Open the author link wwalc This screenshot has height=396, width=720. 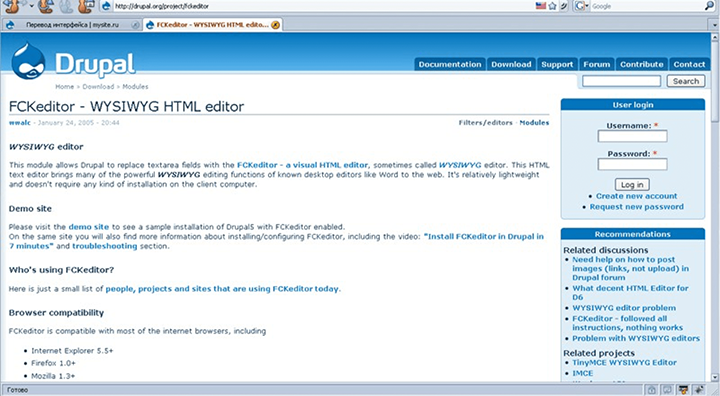[x=20, y=123]
